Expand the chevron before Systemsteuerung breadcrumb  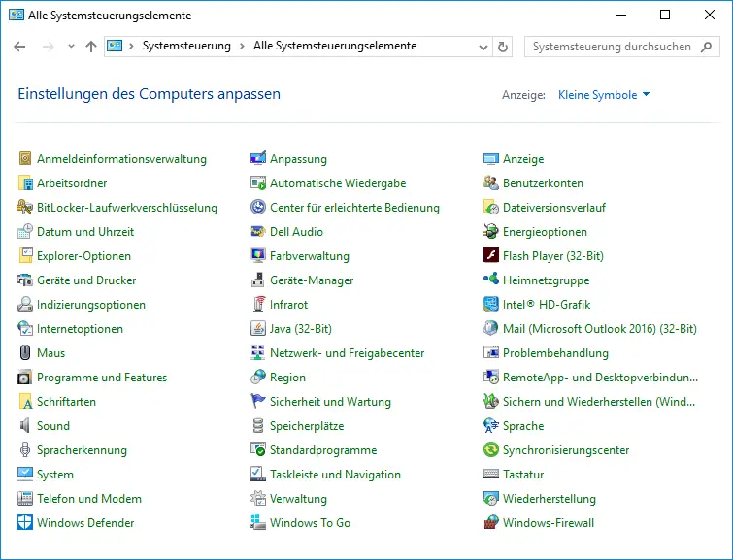[x=132, y=46]
